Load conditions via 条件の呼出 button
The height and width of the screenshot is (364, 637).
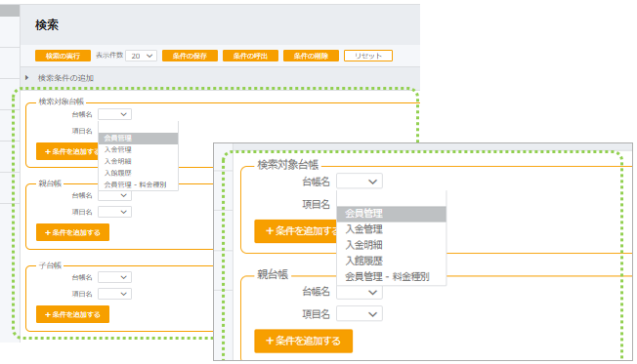[250, 56]
